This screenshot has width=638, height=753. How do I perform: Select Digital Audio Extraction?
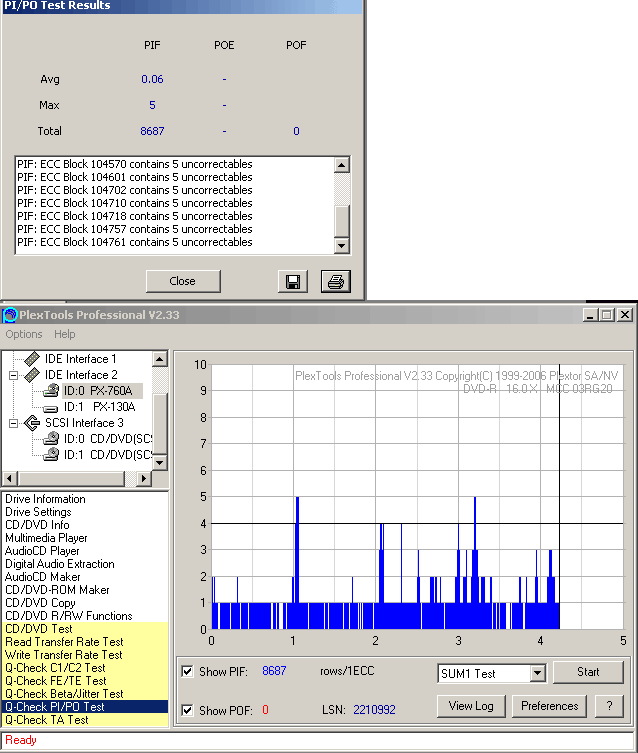(x=60, y=564)
